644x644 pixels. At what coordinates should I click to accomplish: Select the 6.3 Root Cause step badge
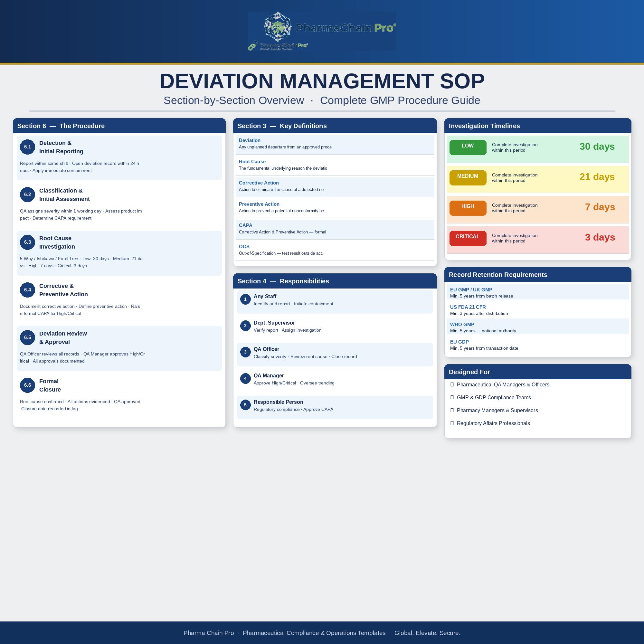tap(27, 242)
